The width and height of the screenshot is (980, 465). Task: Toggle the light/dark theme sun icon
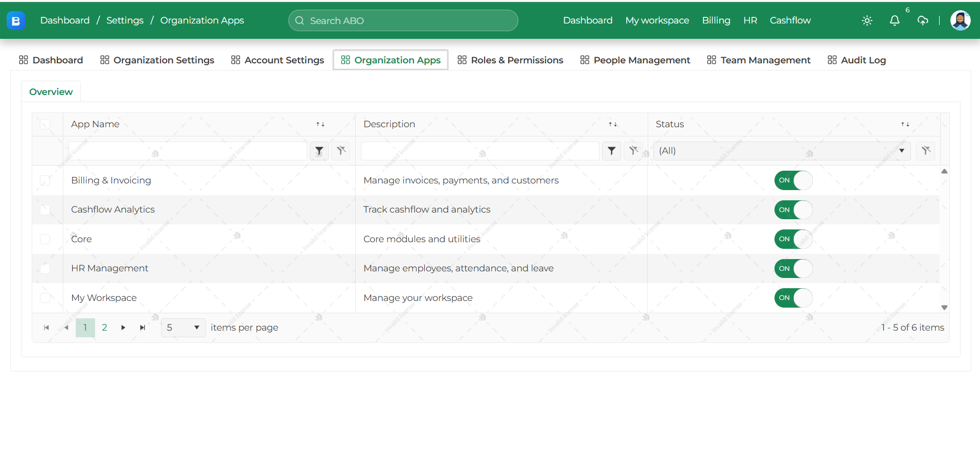point(867,20)
